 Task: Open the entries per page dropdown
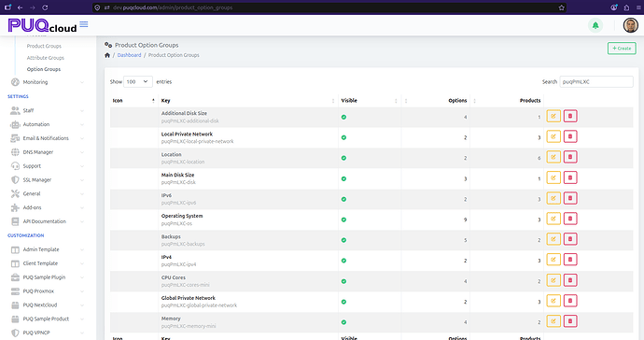[138, 82]
